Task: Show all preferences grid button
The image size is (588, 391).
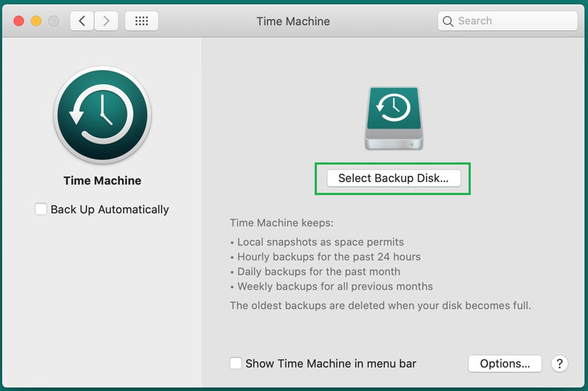Action: [x=141, y=21]
